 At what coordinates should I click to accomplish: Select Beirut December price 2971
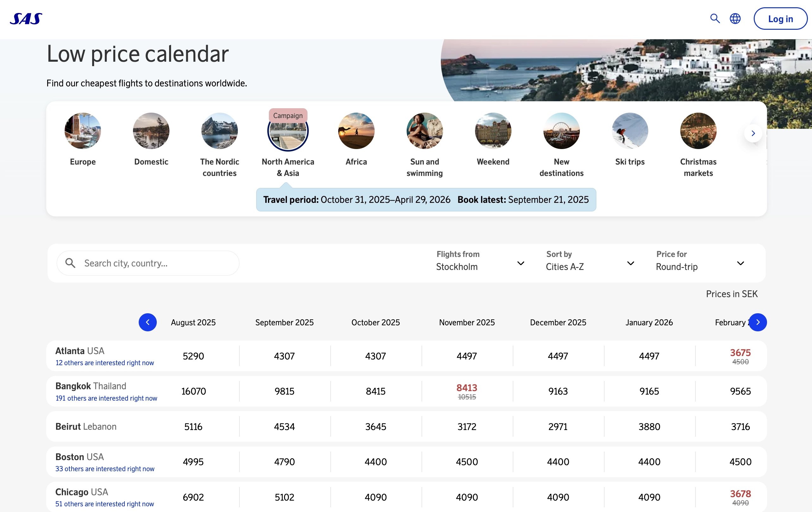(558, 427)
